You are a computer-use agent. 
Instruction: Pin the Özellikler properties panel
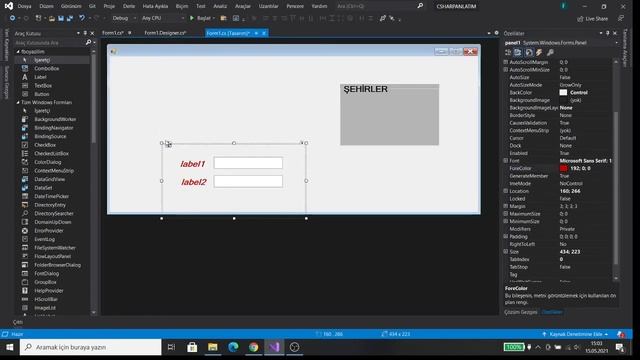pos(607,33)
